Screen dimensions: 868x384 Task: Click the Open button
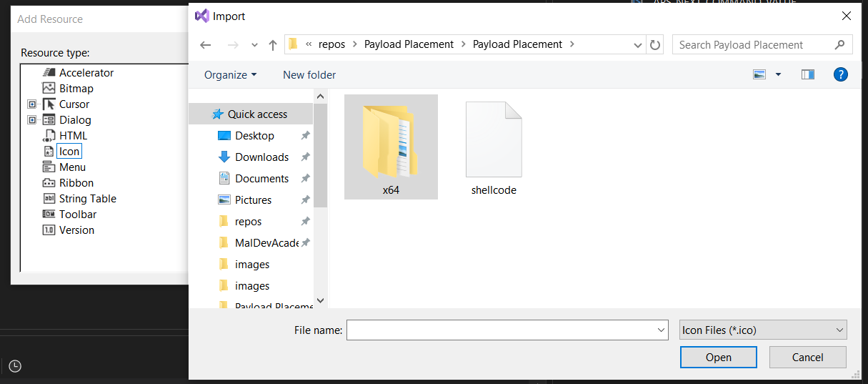[x=718, y=358]
